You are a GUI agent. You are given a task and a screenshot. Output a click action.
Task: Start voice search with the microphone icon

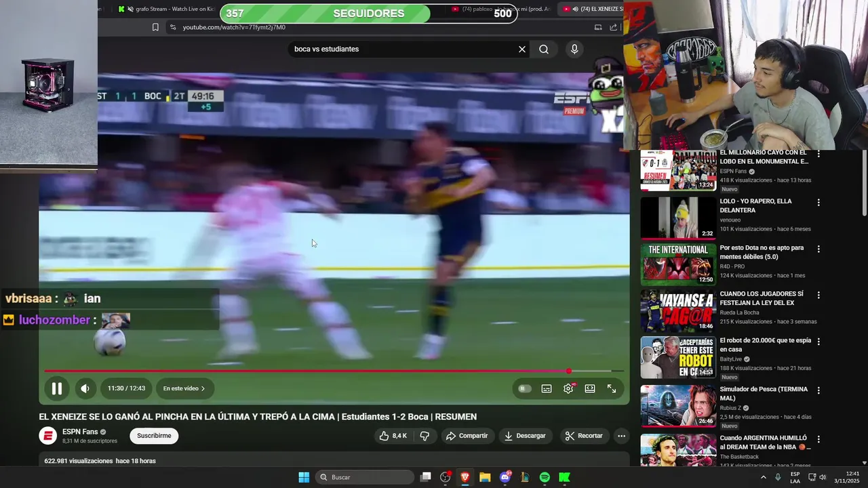(x=574, y=49)
